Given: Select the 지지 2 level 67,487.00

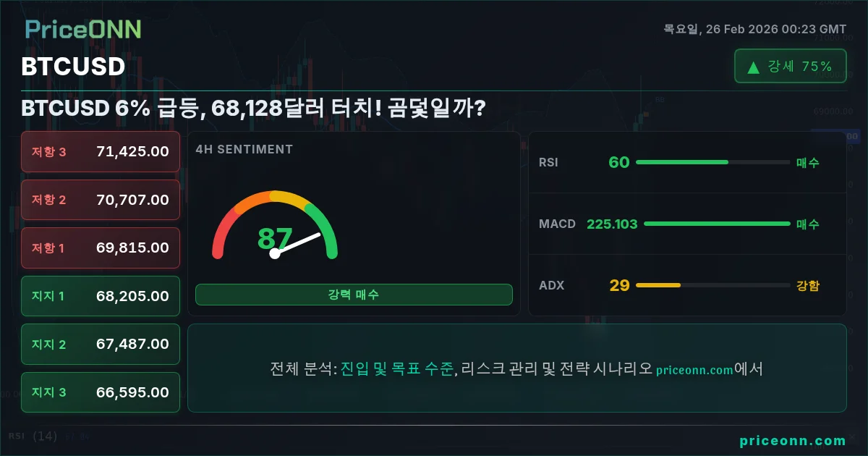Looking at the screenshot, I should pos(101,345).
